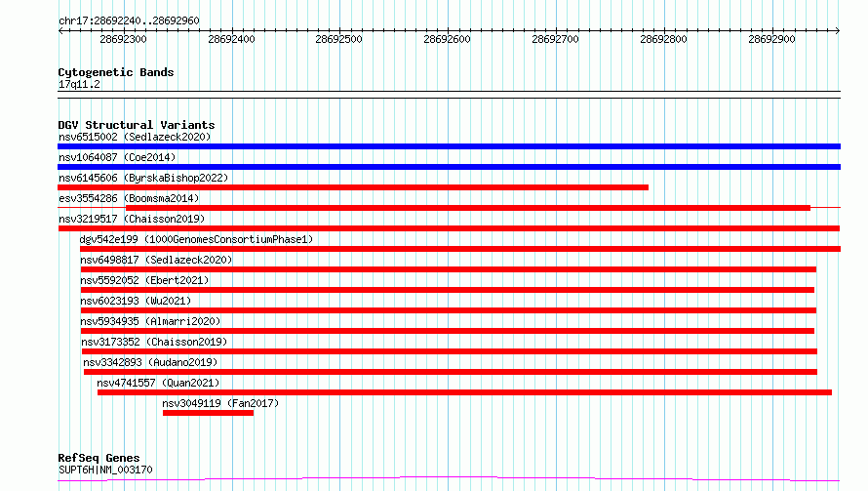The image size is (868, 491).
Task: Open the nsv5592052 (Ebert2021) label
Action: [x=144, y=280]
